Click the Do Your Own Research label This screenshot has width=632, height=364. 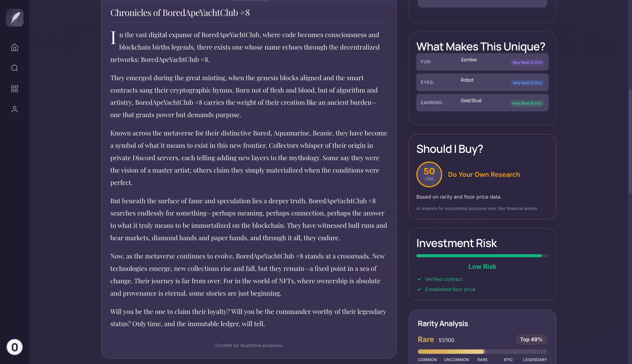(484, 174)
